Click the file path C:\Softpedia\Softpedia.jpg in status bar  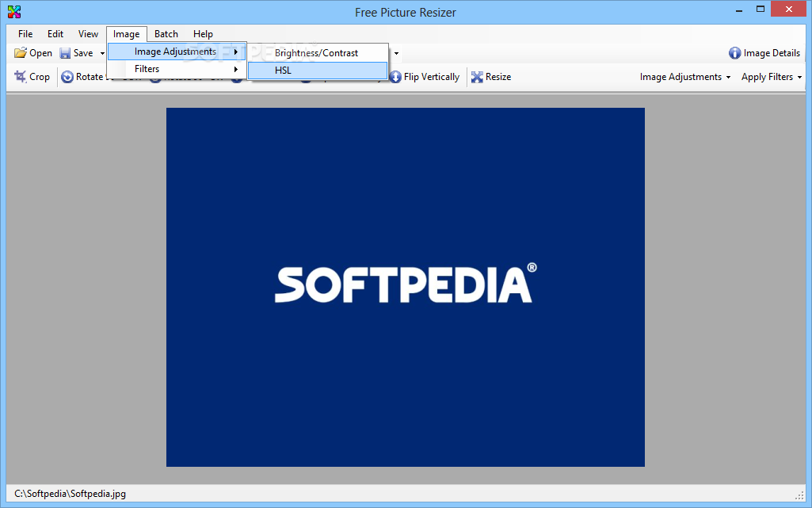point(70,494)
